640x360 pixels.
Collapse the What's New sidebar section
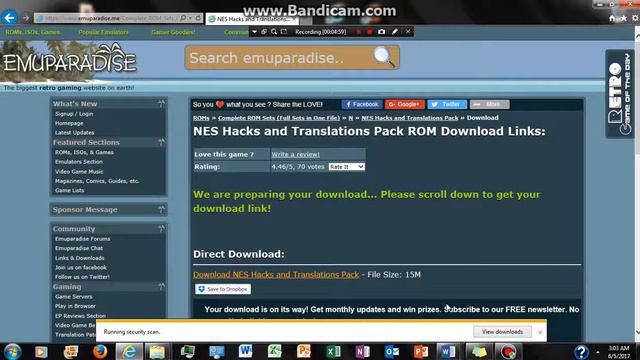pyautogui.click(x=161, y=104)
